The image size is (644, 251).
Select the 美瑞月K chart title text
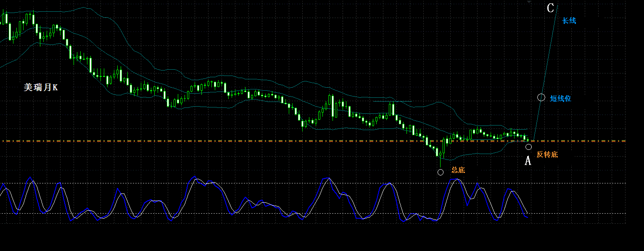(41, 87)
